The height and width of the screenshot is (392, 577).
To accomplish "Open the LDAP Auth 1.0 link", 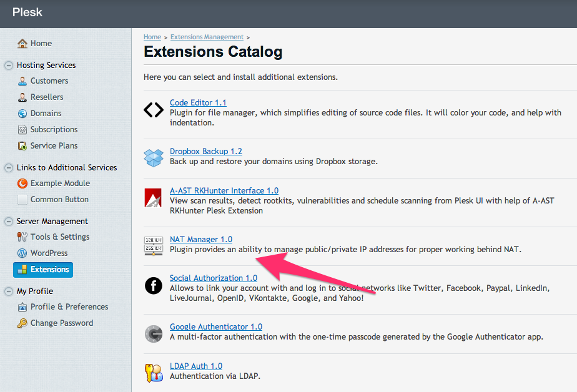I will click(196, 366).
